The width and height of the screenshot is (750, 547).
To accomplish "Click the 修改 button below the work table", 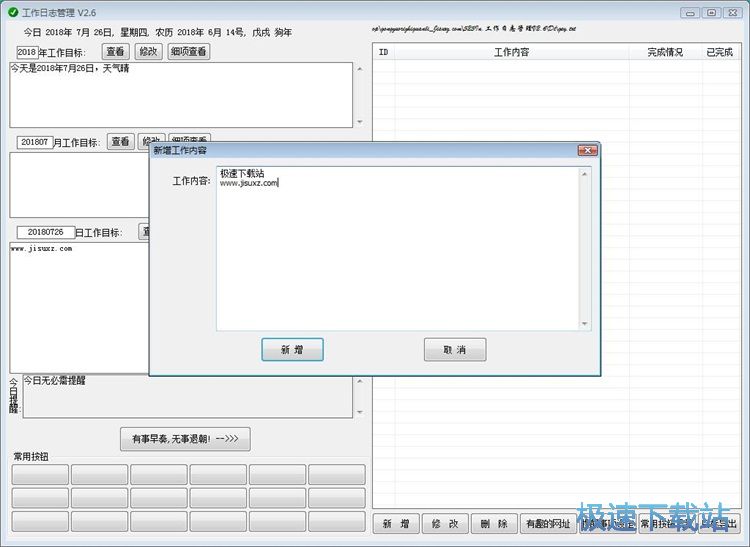I will click(x=445, y=524).
